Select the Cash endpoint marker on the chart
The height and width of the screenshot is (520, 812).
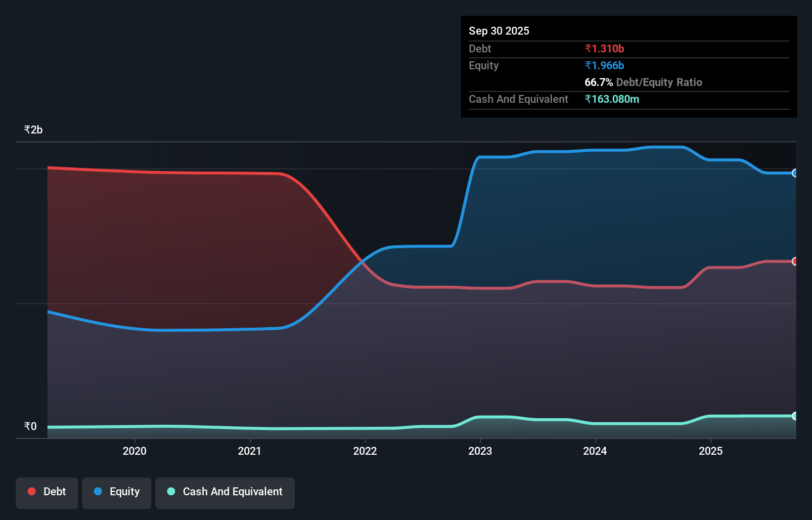click(x=795, y=416)
